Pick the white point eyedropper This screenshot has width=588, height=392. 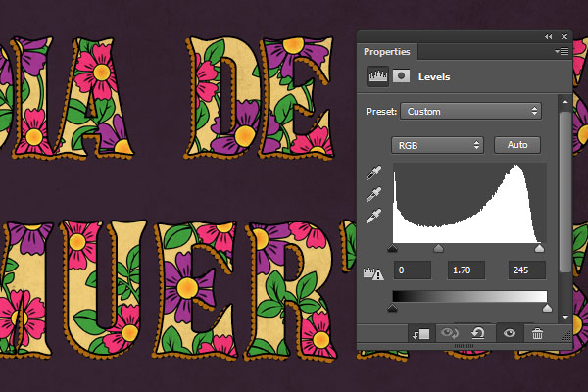tap(374, 216)
